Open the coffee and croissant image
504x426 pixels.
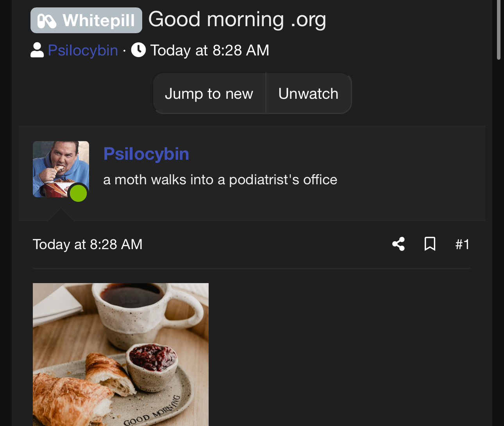tap(121, 355)
